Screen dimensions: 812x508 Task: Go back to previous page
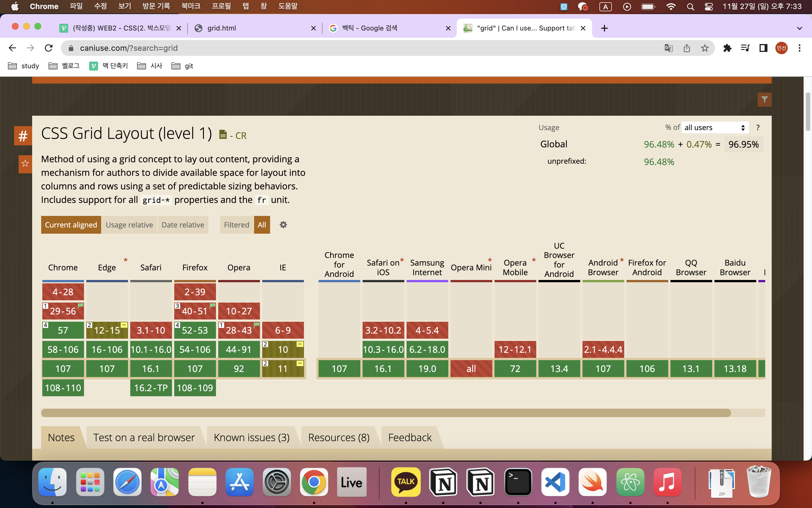point(12,48)
